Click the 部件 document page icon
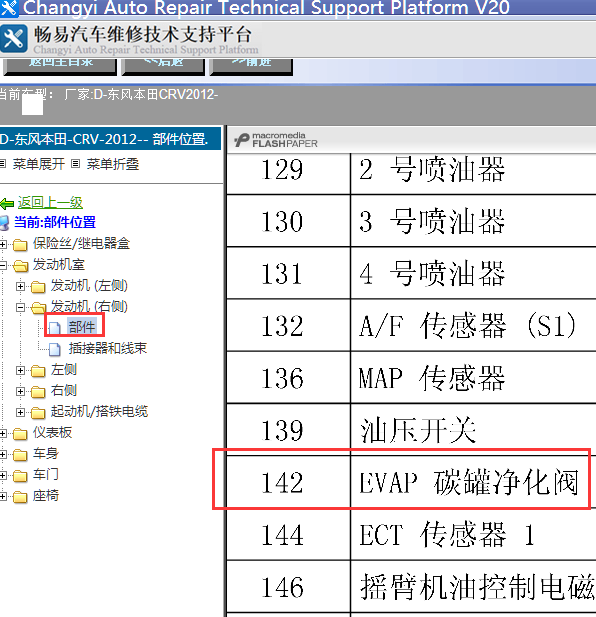The image size is (596, 617). (55, 327)
